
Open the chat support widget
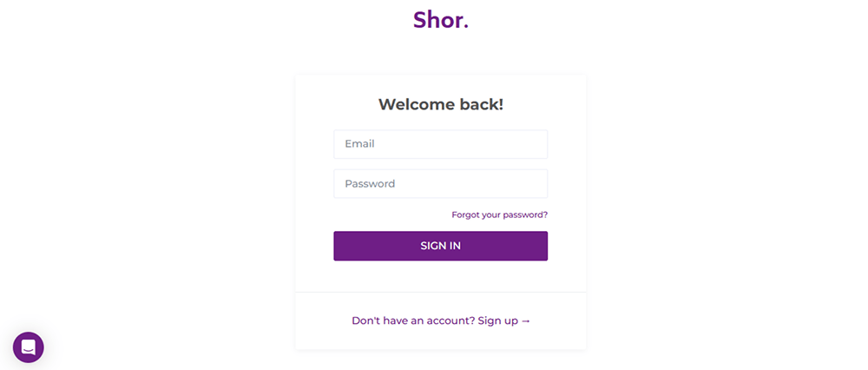28,347
